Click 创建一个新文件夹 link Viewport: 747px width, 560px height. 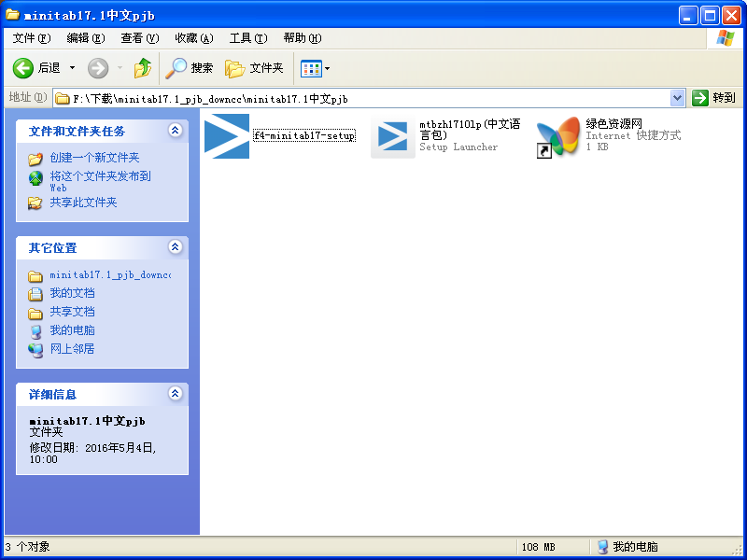(x=95, y=158)
